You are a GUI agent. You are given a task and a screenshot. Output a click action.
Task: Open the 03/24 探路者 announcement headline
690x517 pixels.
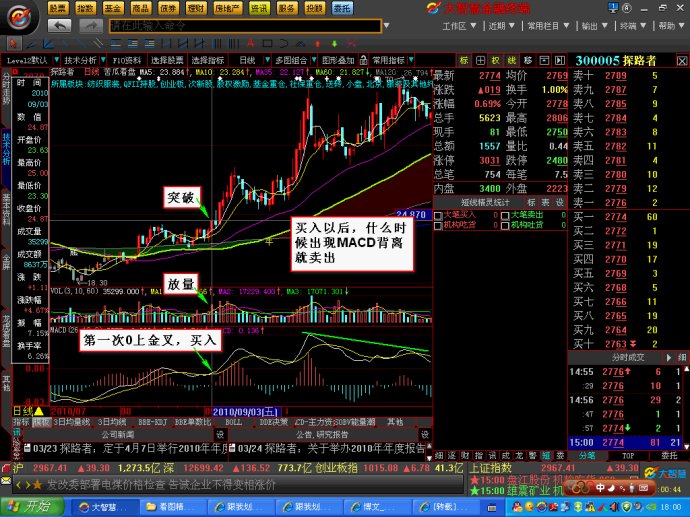tap(328, 448)
